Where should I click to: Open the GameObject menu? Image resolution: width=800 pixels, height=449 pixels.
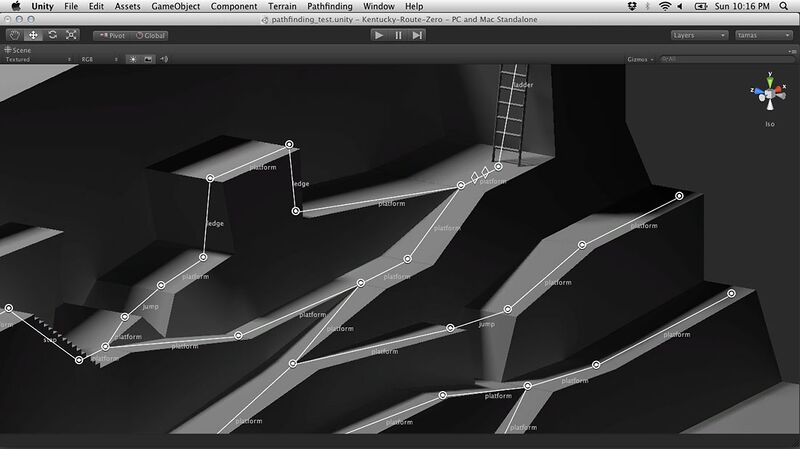click(176, 6)
